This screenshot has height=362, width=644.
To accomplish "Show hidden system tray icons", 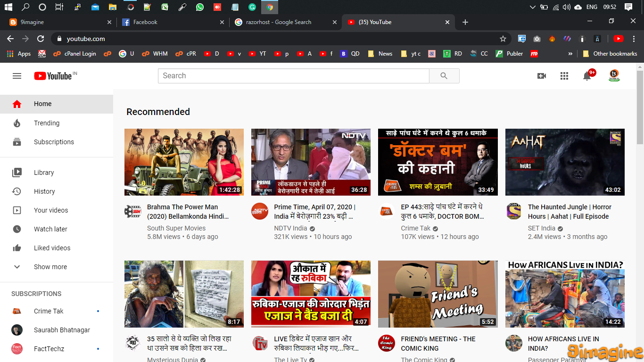I will click(533, 7).
